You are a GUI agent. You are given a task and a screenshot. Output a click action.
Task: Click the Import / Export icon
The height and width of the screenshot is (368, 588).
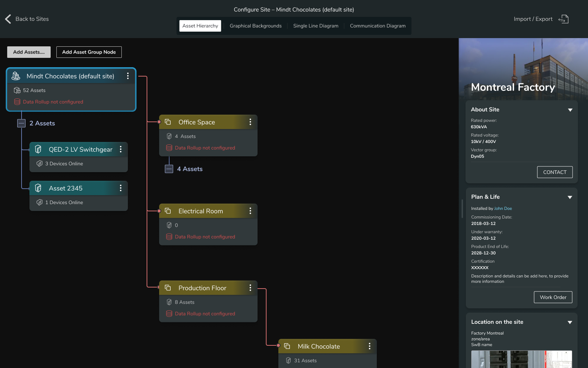click(x=564, y=19)
